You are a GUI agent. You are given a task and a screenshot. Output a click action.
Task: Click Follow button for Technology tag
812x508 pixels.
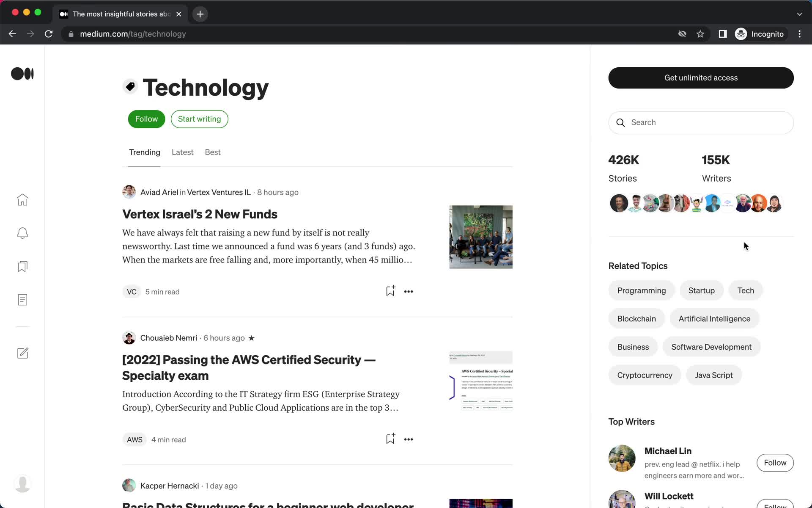[x=146, y=119]
